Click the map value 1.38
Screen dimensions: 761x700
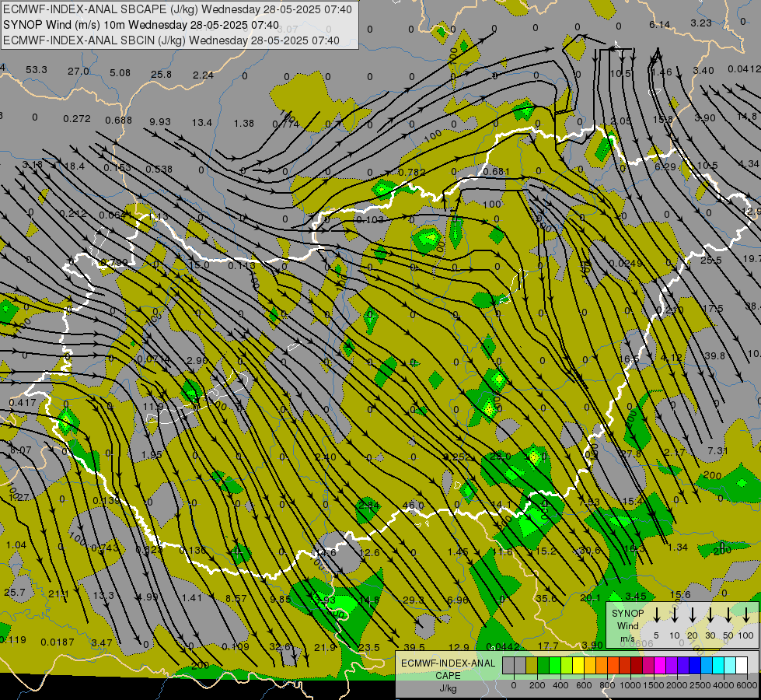[x=243, y=124]
